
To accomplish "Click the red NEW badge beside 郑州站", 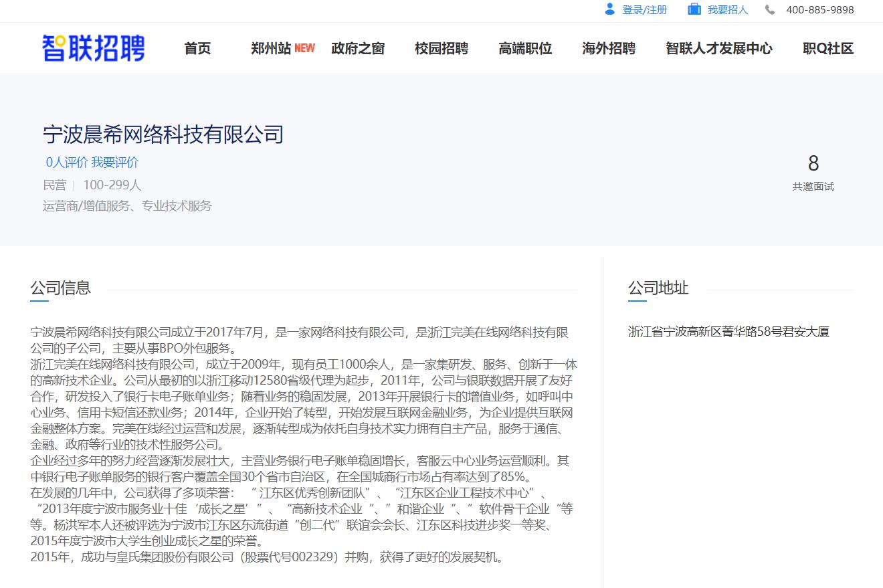I will point(304,48).
